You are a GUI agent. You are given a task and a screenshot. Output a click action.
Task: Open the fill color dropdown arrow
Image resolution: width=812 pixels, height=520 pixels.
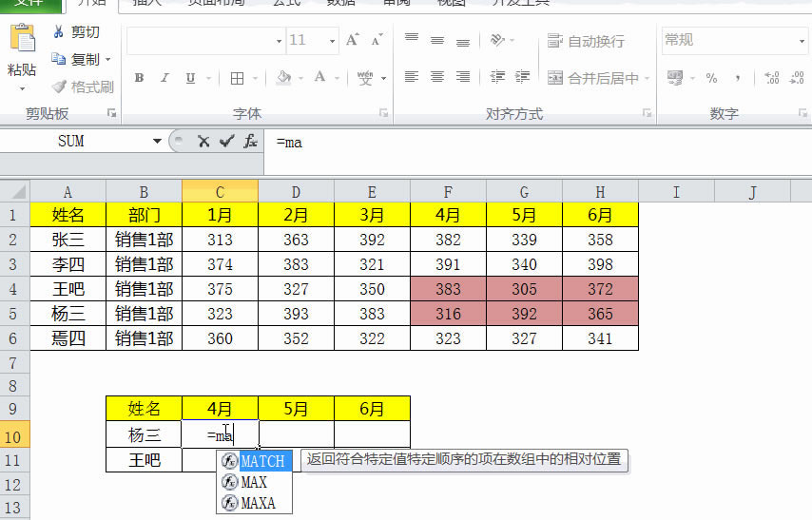pyautogui.click(x=300, y=78)
